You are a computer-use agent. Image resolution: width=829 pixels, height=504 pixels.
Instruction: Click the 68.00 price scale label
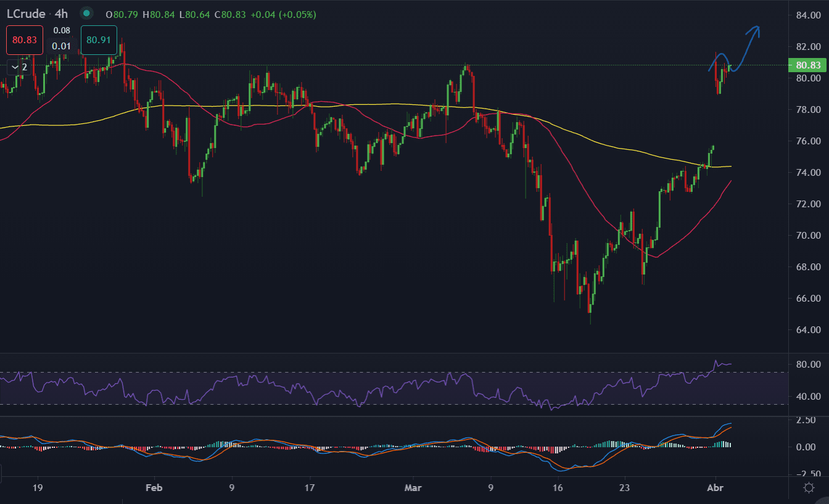point(808,267)
